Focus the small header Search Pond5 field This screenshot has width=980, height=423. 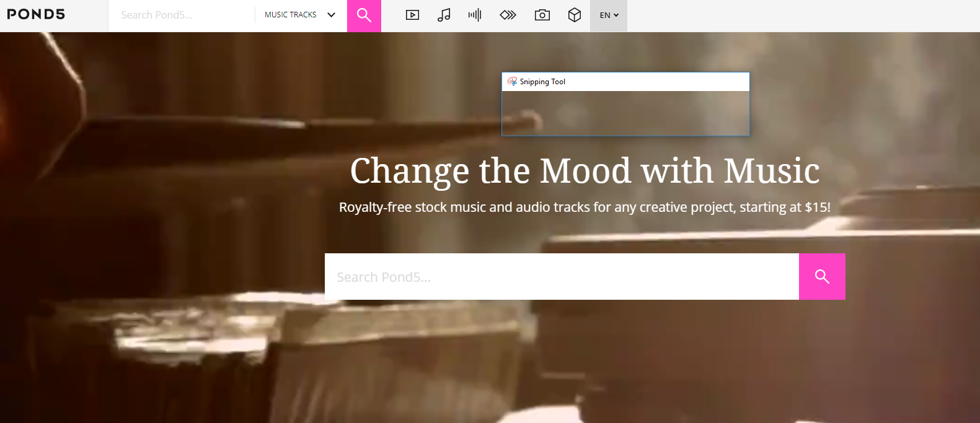pos(182,15)
